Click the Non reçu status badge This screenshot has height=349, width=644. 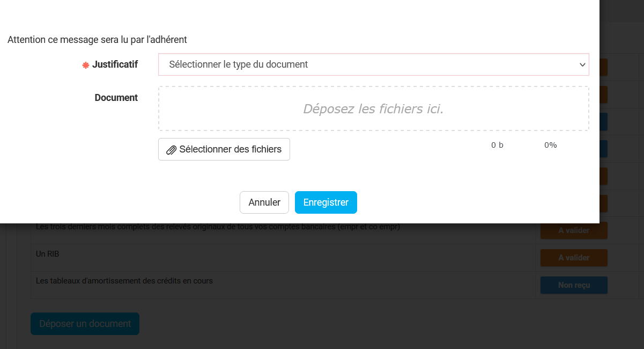click(x=574, y=285)
